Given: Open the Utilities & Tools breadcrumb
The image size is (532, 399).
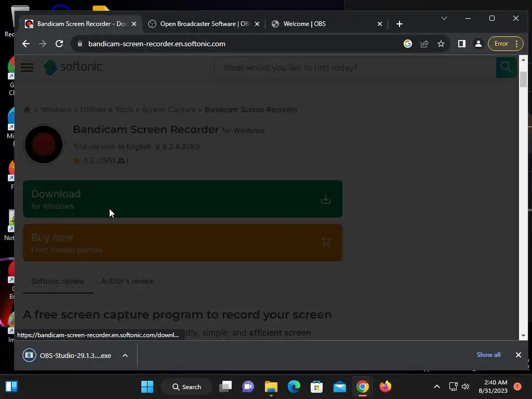Looking at the screenshot, I should point(107,110).
